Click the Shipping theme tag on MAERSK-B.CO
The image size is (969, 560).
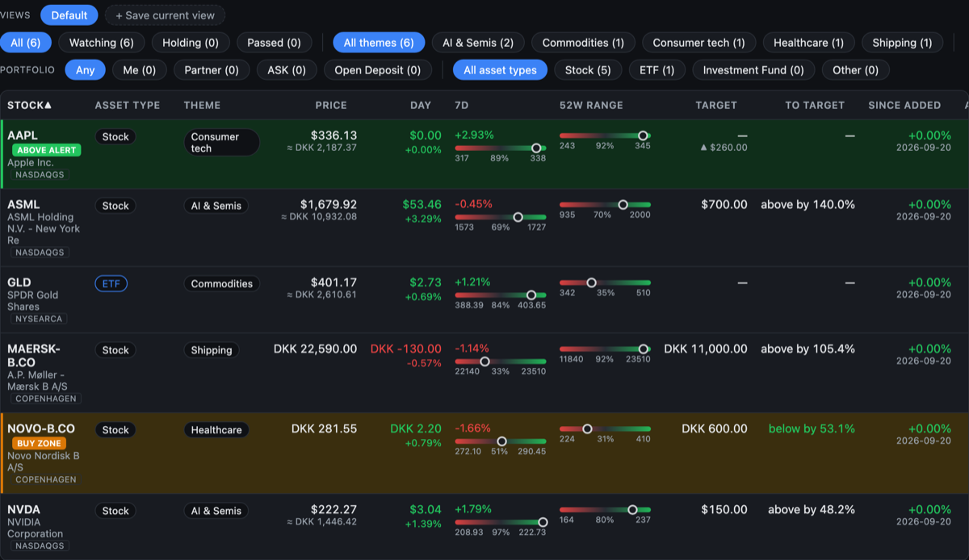coord(212,350)
